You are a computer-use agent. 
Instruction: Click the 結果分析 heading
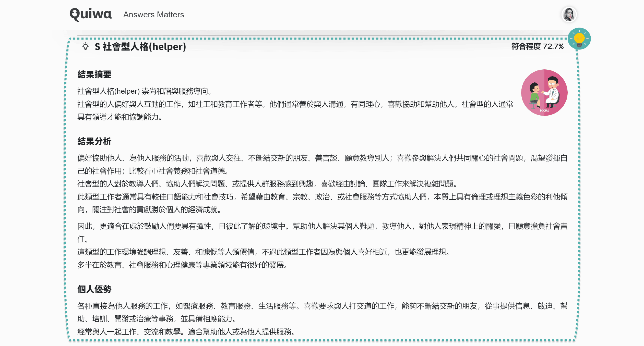(94, 141)
